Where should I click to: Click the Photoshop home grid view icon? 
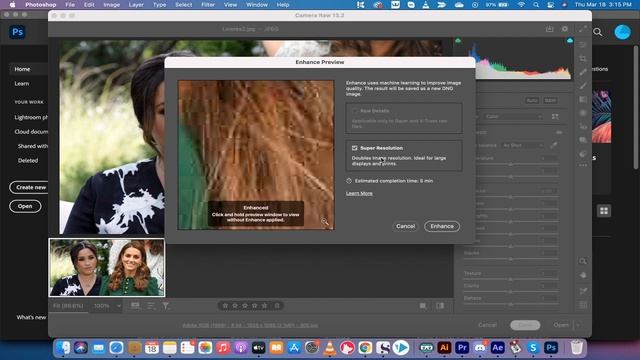(x=604, y=211)
